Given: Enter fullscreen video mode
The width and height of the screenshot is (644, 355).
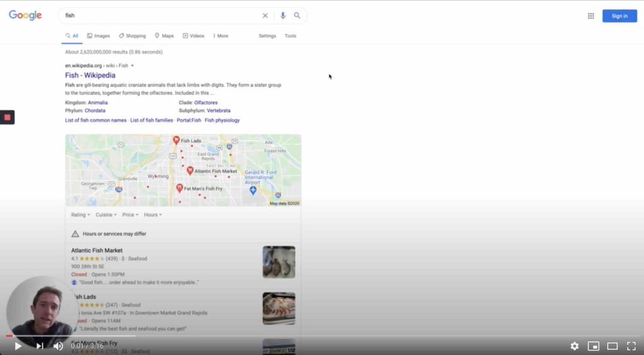Looking at the screenshot, I should (x=631, y=346).
